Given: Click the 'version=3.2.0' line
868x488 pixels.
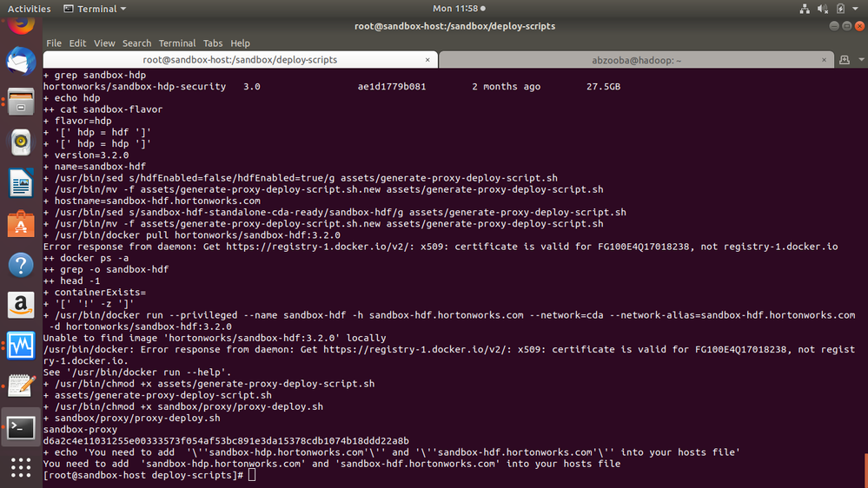Looking at the screenshot, I should click(x=86, y=155).
